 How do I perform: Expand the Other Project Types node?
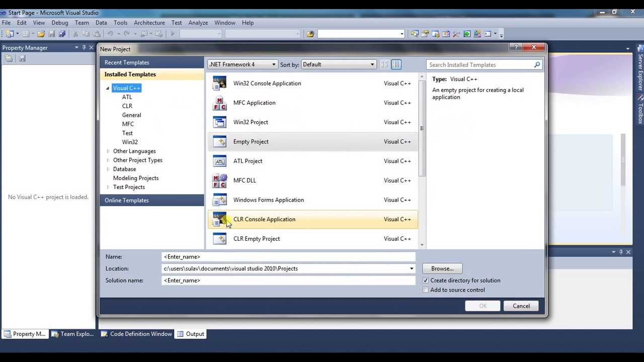click(x=108, y=160)
